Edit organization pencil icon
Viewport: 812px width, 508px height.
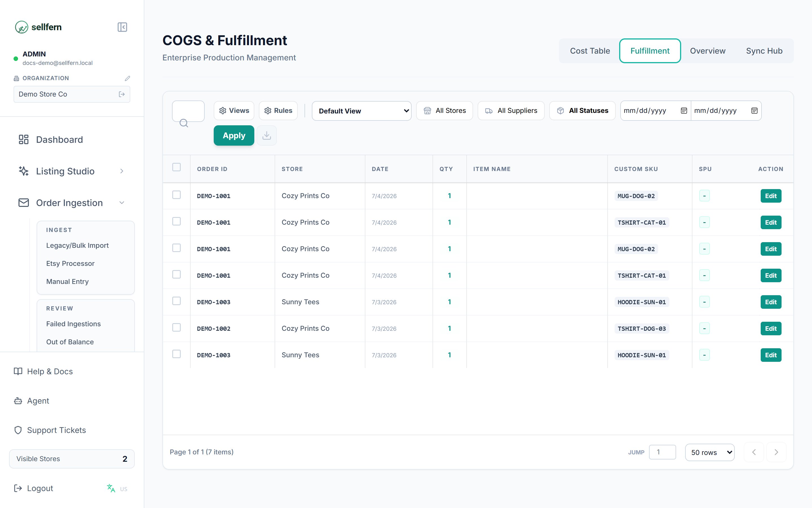(127, 78)
